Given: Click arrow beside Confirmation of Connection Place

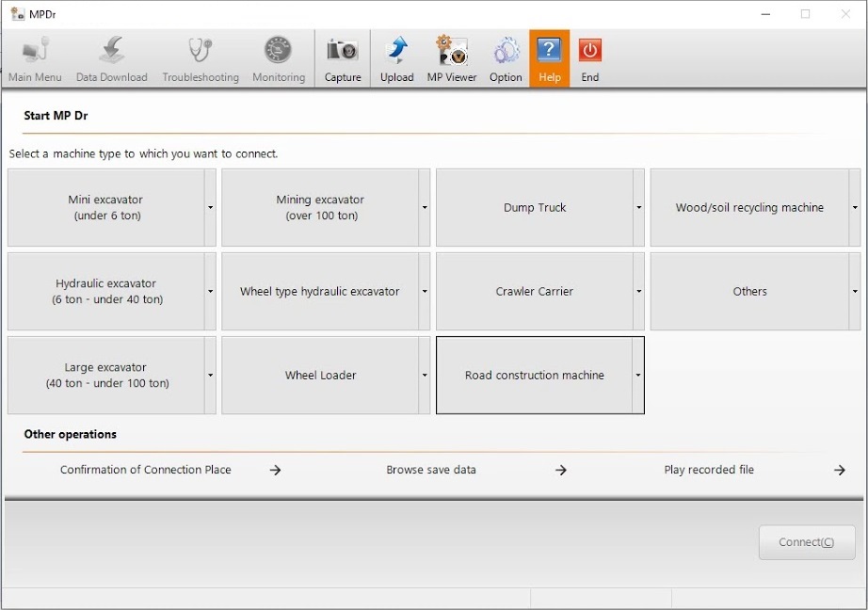Looking at the screenshot, I should tap(275, 470).
